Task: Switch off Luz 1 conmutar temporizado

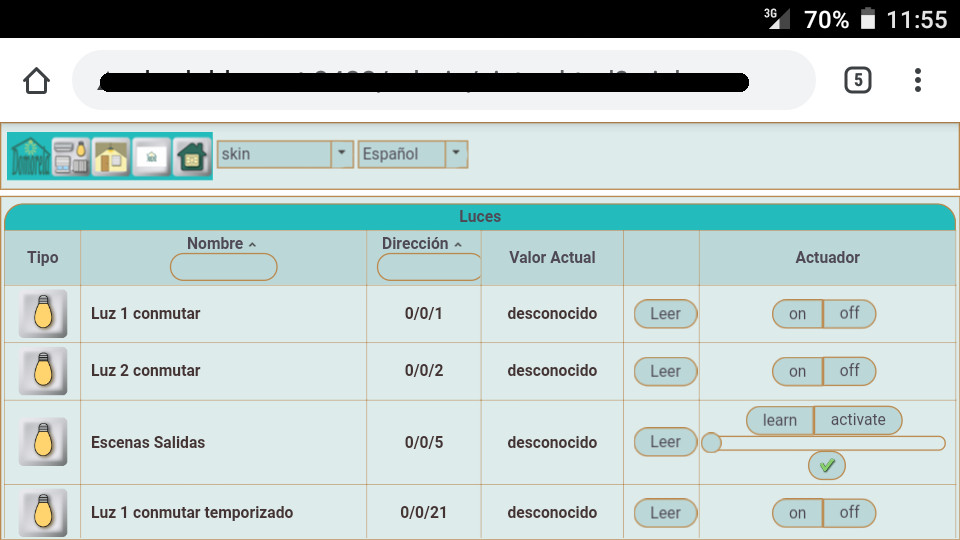Action: (849, 513)
